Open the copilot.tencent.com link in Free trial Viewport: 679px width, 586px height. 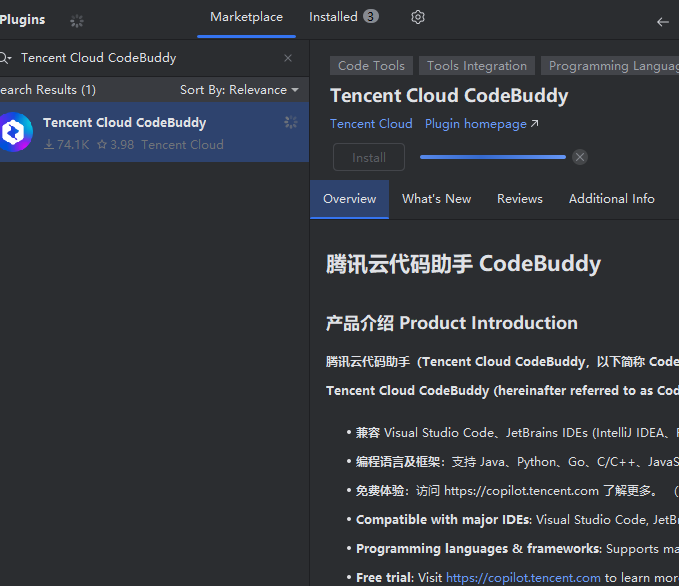[x=523, y=578]
